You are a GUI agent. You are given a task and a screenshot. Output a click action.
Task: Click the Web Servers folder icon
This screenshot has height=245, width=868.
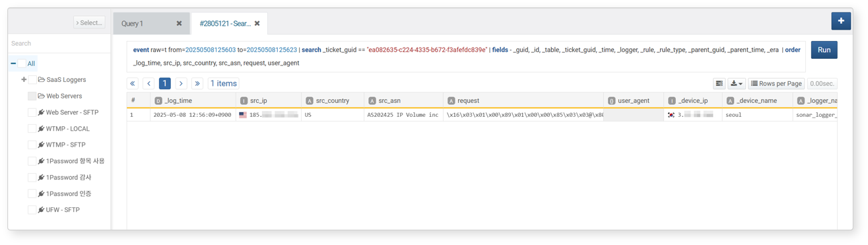(42, 96)
